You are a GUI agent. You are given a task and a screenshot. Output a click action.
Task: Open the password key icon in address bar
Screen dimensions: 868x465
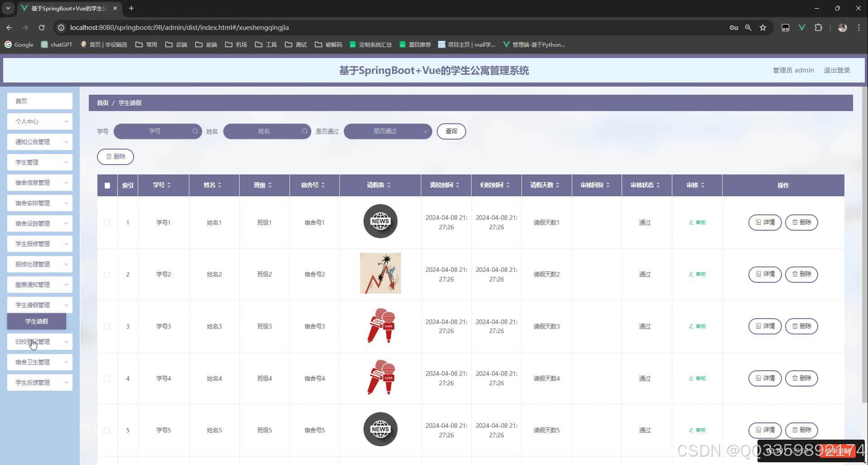[734, 28]
